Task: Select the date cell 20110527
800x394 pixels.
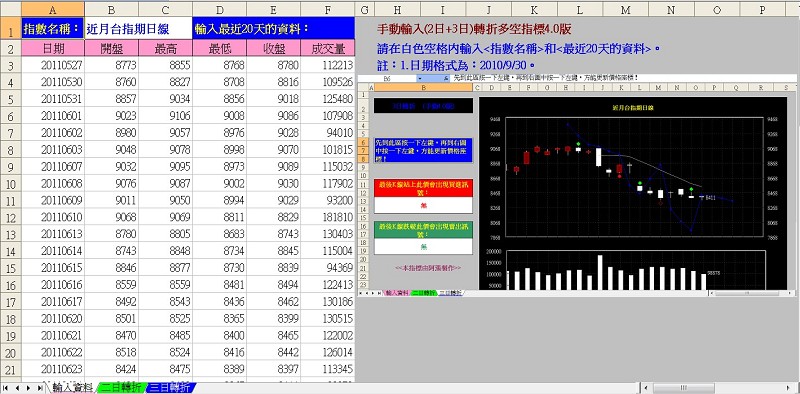Action: pos(53,65)
